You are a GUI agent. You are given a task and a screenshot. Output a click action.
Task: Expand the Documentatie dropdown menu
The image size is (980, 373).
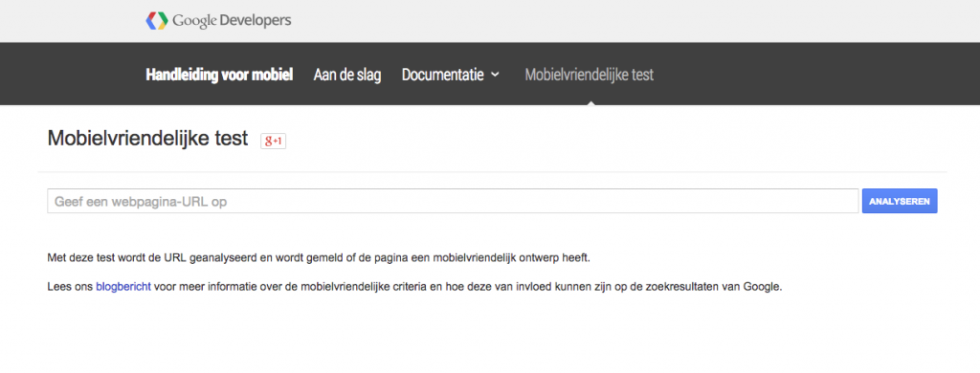tap(451, 75)
